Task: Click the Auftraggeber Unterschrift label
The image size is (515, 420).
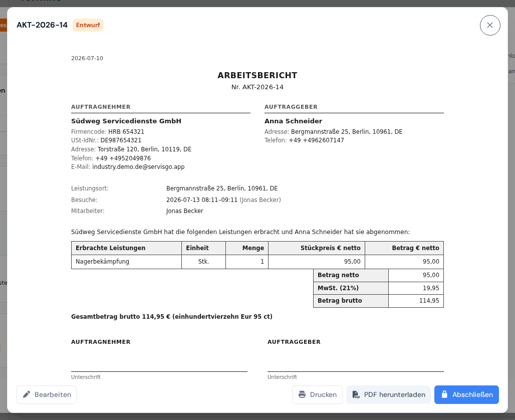Action: [282, 377]
